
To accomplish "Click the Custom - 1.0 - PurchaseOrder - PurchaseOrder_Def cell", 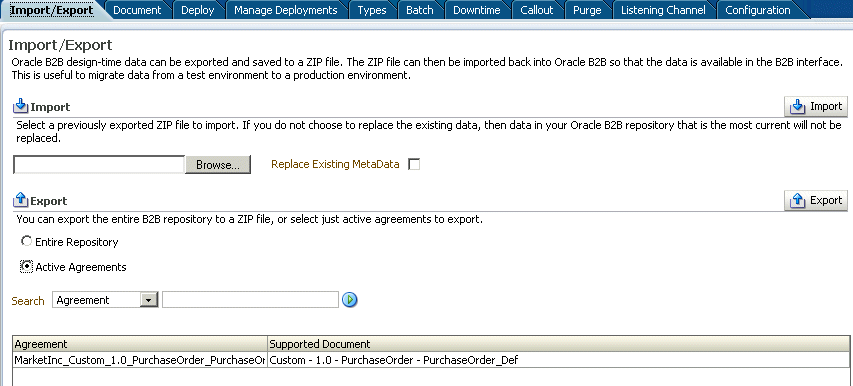I will [x=559, y=360].
